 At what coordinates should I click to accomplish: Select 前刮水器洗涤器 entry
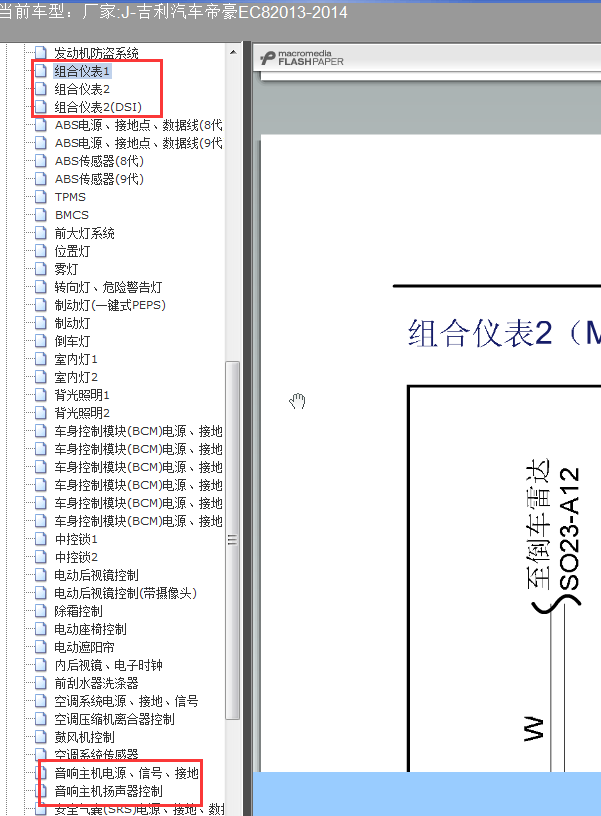click(x=96, y=683)
